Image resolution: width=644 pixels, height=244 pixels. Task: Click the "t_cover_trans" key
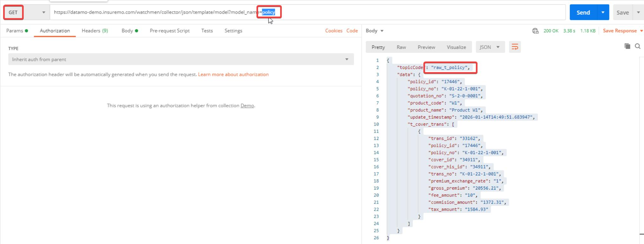coord(427,124)
